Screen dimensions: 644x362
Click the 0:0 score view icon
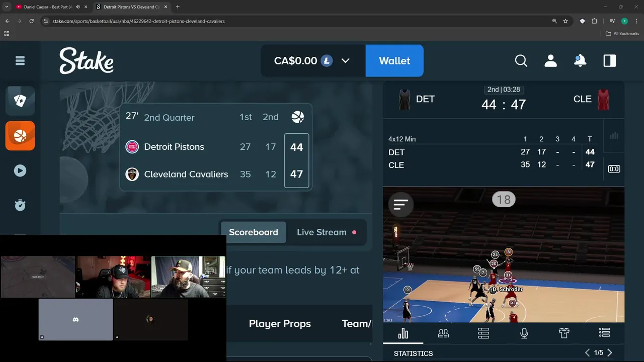(614, 169)
